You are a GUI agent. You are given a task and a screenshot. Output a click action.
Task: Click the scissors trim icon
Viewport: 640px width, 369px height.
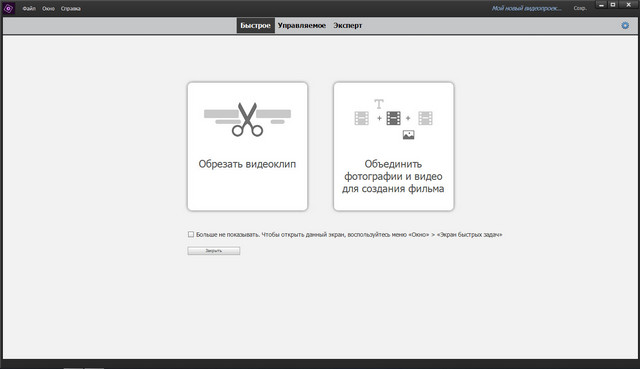(x=247, y=119)
